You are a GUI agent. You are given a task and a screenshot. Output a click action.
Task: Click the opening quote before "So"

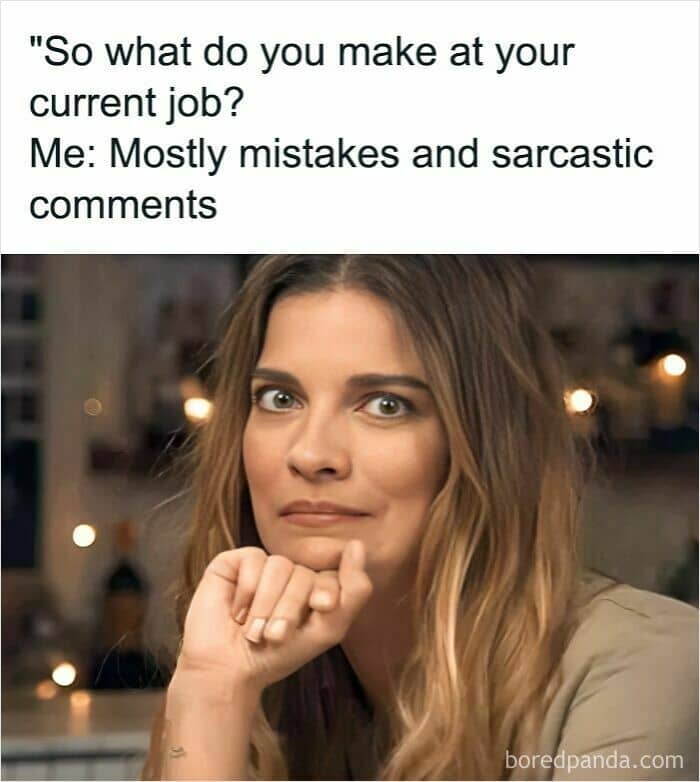(36, 43)
